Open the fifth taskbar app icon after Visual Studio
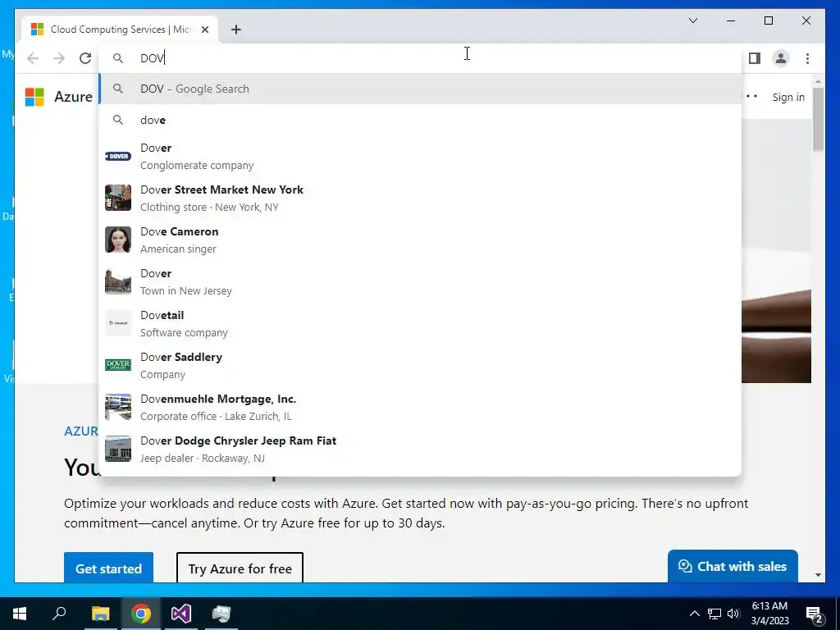 [221, 614]
